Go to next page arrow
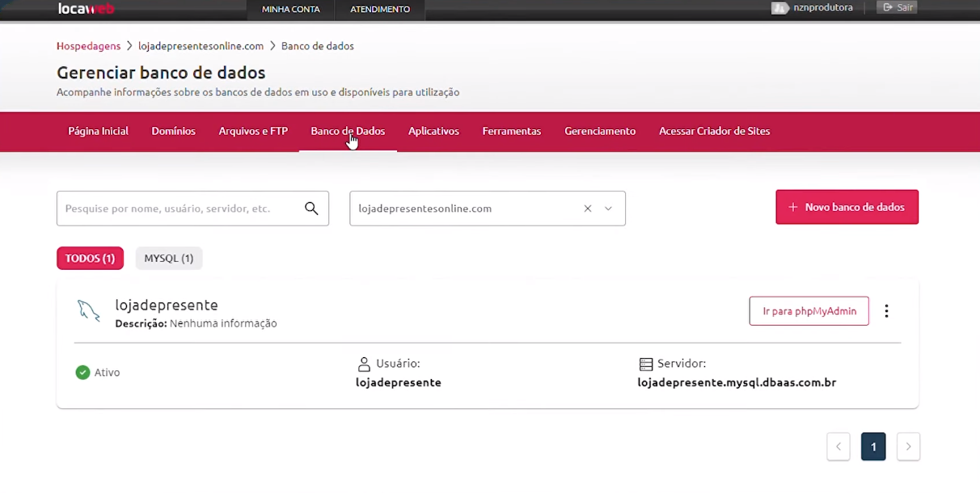This screenshot has width=980, height=493. click(x=909, y=447)
